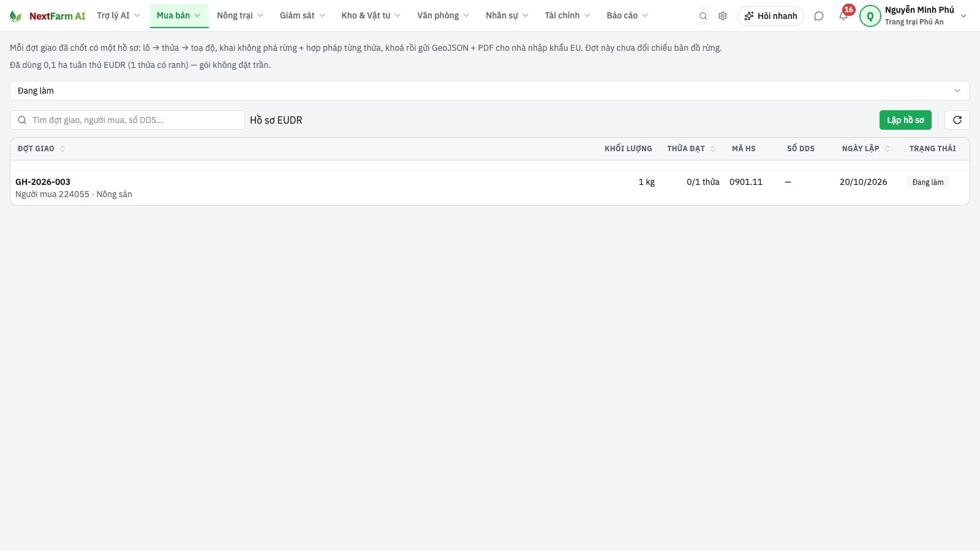Click the Hồ sơ EUDR heading

[x=276, y=120]
